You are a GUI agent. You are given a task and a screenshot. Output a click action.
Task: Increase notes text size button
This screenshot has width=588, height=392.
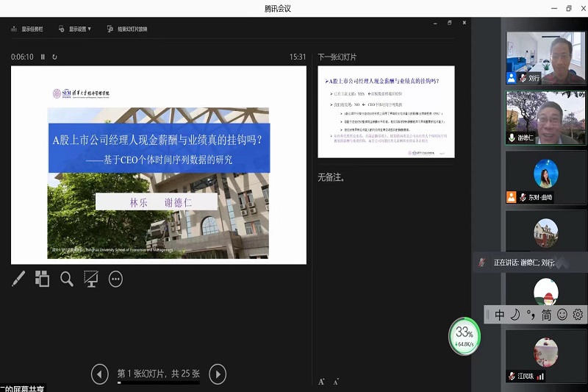(321, 382)
